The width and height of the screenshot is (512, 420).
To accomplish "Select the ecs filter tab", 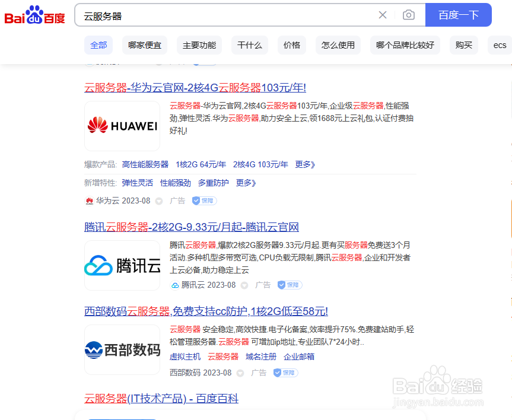I will [500, 45].
